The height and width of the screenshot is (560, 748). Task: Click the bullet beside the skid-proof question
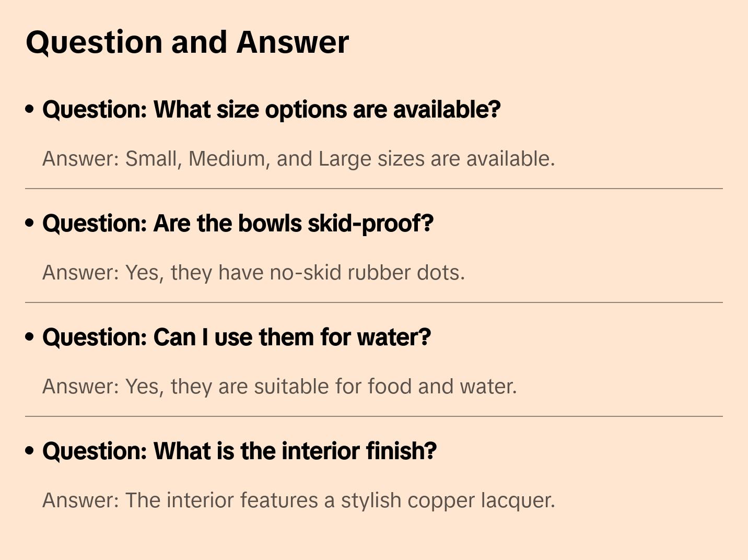point(30,223)
